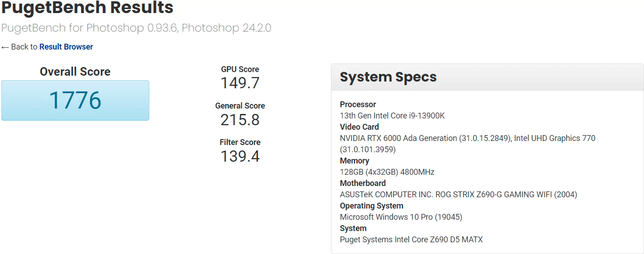This screenshot has width=644, height=254.
Task: Click the Overall Score value 1776 box
Action: click(75, 100)
